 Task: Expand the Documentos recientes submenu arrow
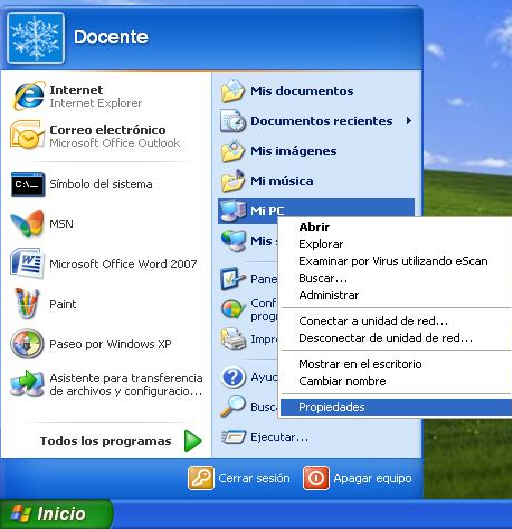tap(409, 120)
